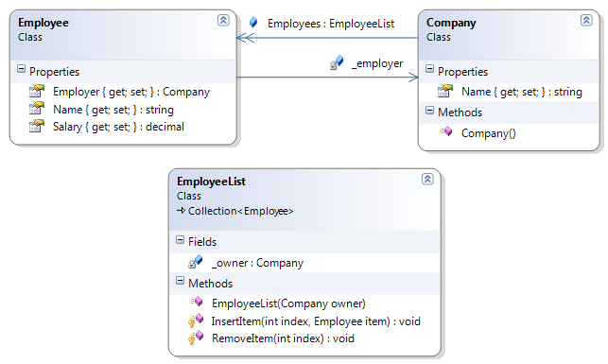Collapse the EmployeeList class via chevron icon
Image resolution: width=608 pixels, height=364 pixels.
point(427,179)
